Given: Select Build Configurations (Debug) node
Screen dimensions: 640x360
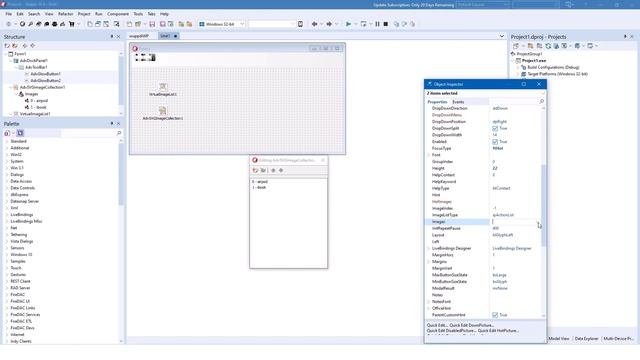Looking at the screenshot, I should [553, 67].
